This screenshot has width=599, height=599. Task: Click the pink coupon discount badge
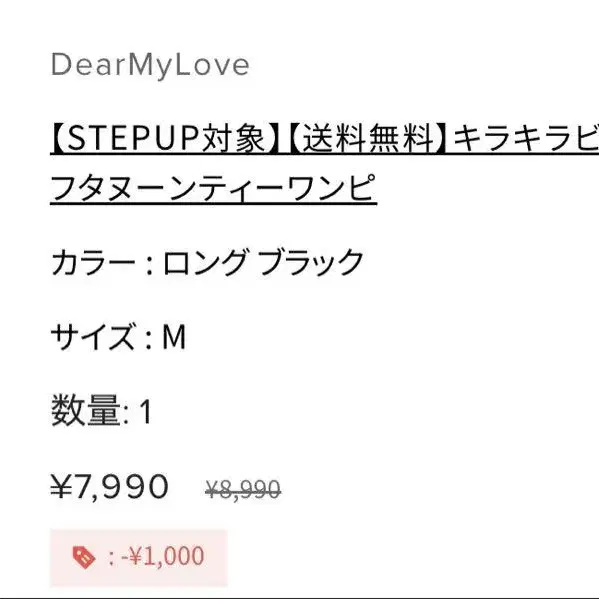139,558
